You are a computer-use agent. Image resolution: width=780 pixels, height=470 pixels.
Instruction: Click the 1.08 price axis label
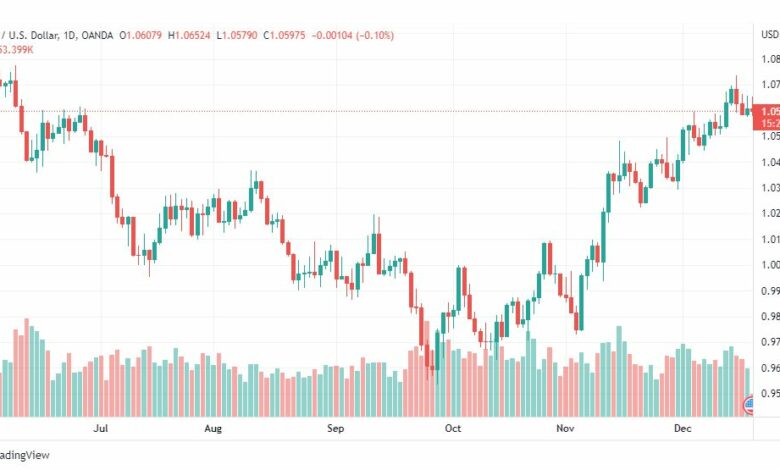click(x=770, y=59)
